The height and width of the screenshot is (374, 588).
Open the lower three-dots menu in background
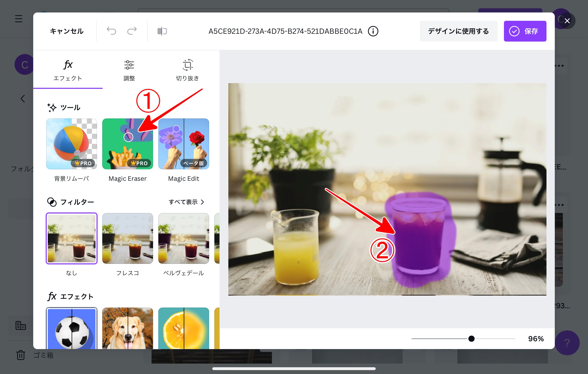(x=560, y=205)
